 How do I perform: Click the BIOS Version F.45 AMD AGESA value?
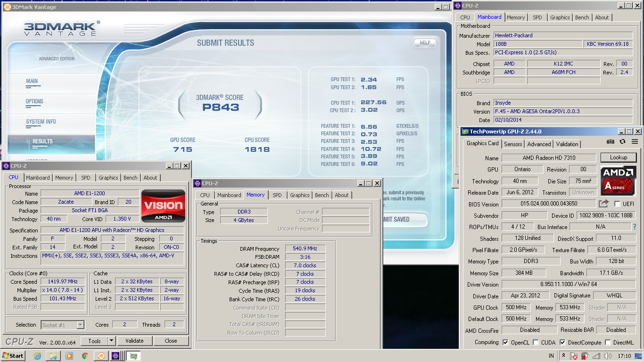(x=563, y=112)
